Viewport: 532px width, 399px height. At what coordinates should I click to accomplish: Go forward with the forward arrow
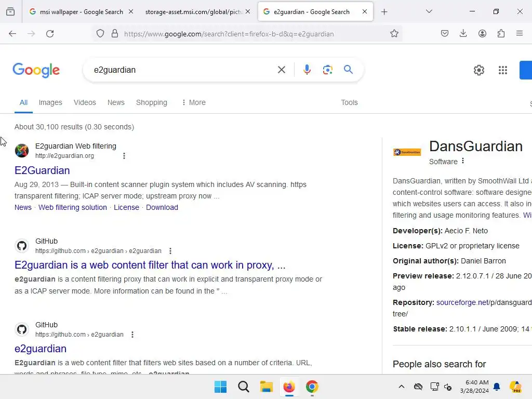[31, 34]
